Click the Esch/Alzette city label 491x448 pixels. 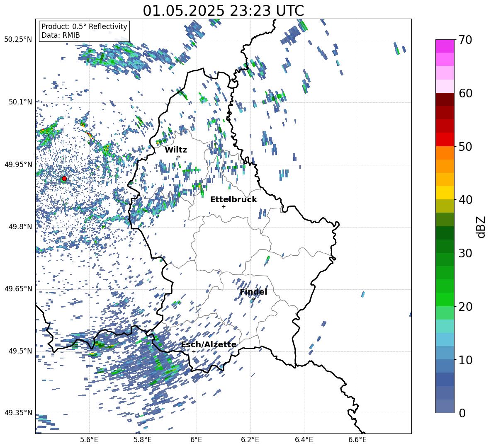[209, 345]
